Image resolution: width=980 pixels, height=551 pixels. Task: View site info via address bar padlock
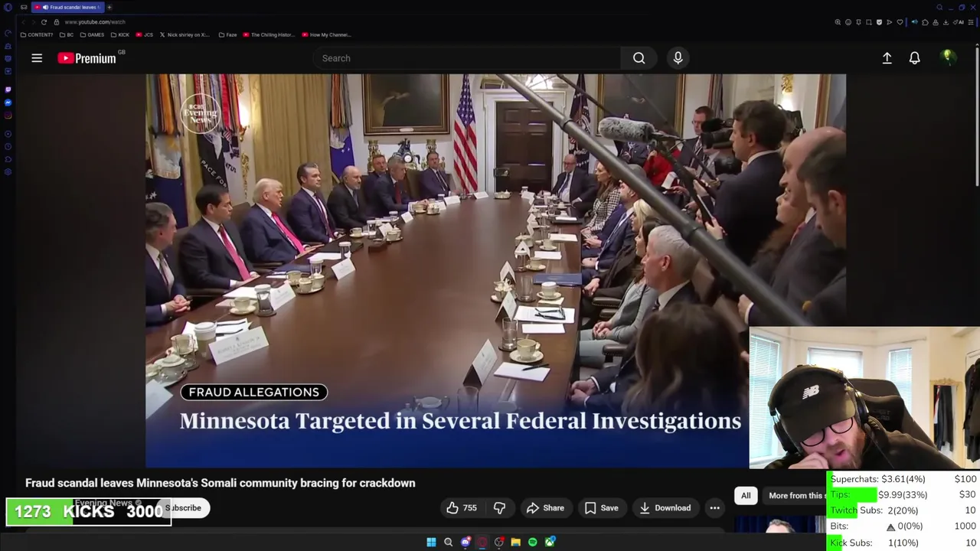click(57, 22)
